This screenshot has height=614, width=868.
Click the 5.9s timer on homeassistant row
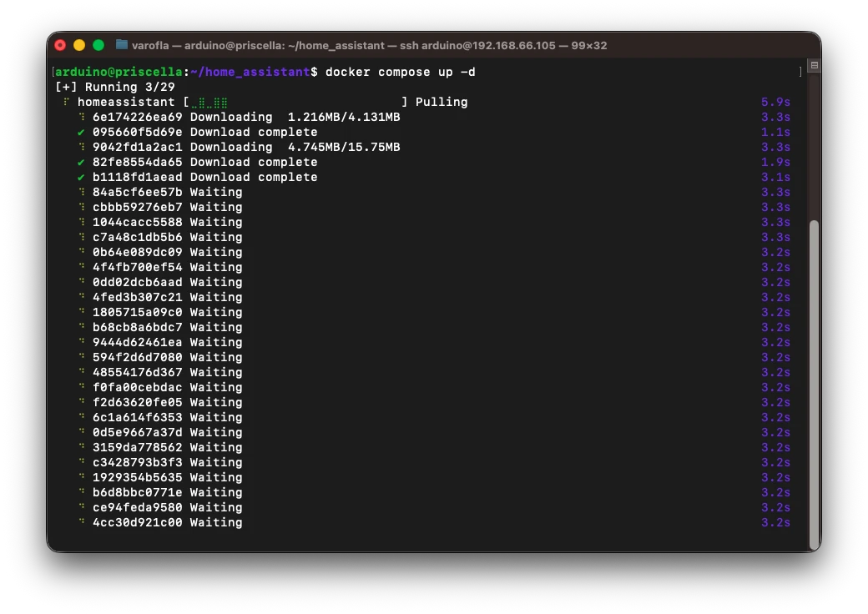click(x=775, y=102)
